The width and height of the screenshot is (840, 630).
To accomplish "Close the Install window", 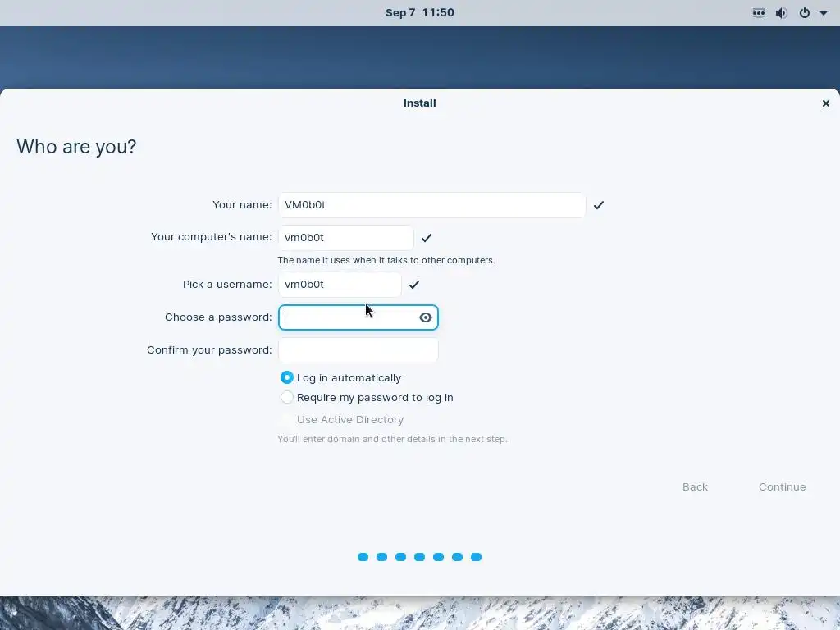I will tap(825, 103).
